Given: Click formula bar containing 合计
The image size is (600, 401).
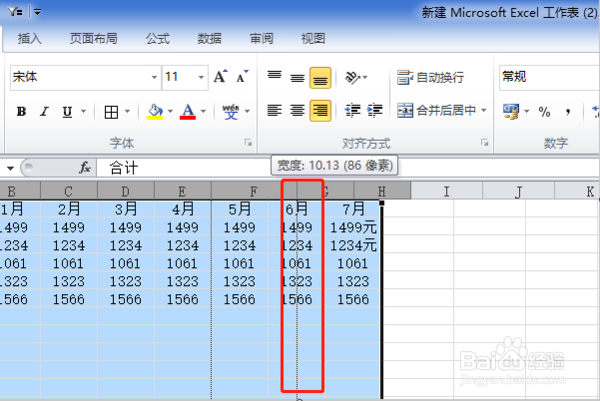Looking at the screenshot, I should click(x=347, y=168).
